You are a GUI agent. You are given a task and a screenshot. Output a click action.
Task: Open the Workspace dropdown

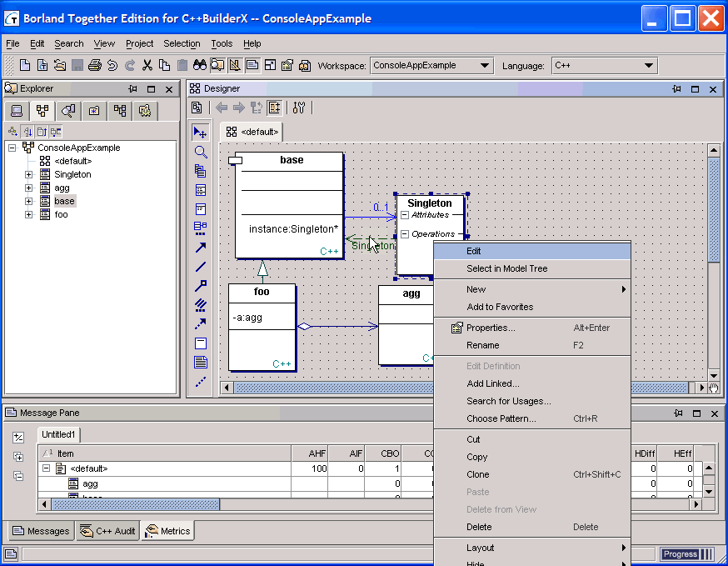click(484, 66)
